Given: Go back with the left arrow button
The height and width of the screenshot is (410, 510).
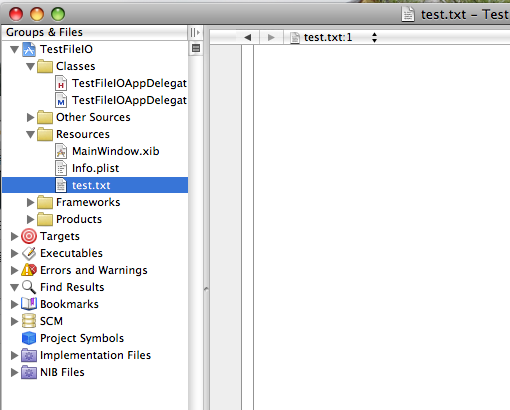Looking at the screenshot, I should pos(247,37).
